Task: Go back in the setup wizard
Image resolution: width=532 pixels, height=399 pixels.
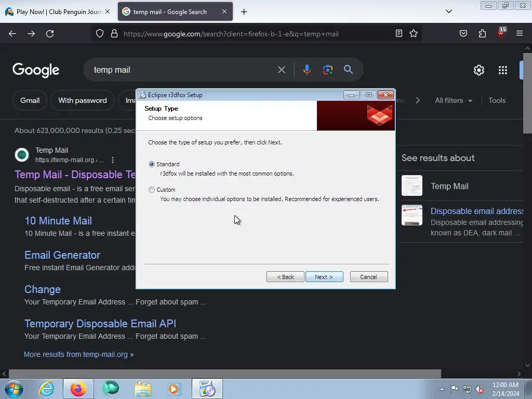Action: pos(285,277)
